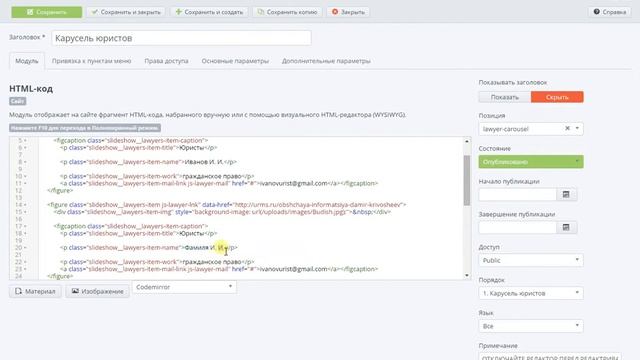The height and width of the screenshot is (360, 640).
Task: Click the Материал editor button
Action: (x=36, y=291)
